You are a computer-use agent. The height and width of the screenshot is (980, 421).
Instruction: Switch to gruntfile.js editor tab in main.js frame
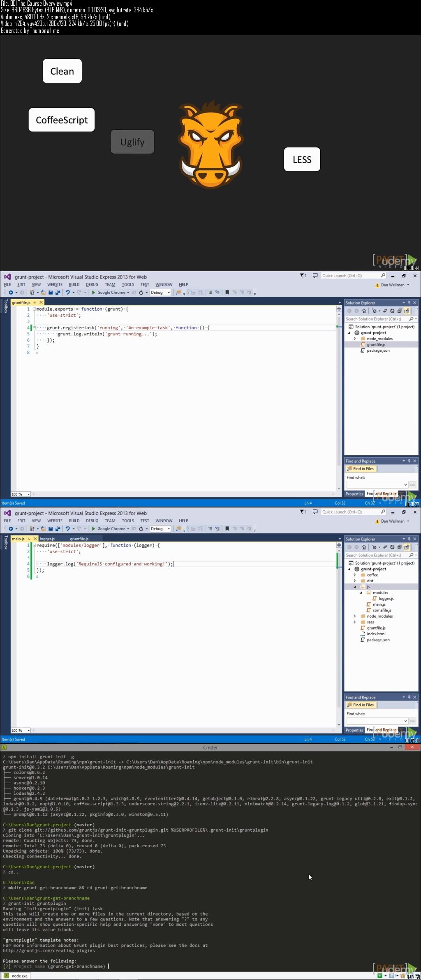79,539
